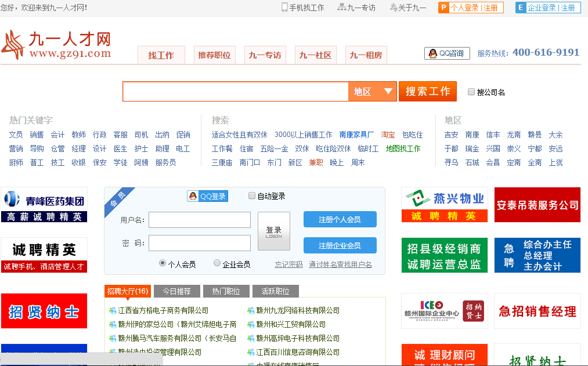Open the 青峰医药集团 banner ad

tap(44, 205)
